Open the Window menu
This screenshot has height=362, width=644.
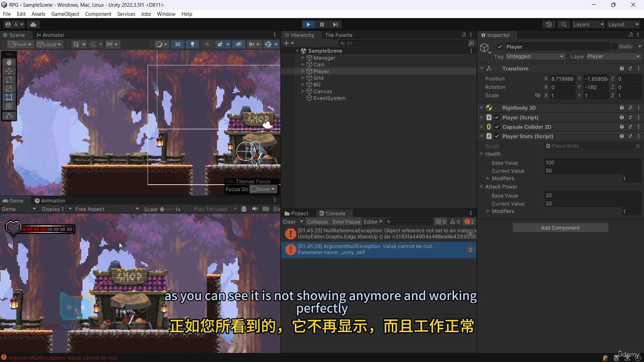166,14
